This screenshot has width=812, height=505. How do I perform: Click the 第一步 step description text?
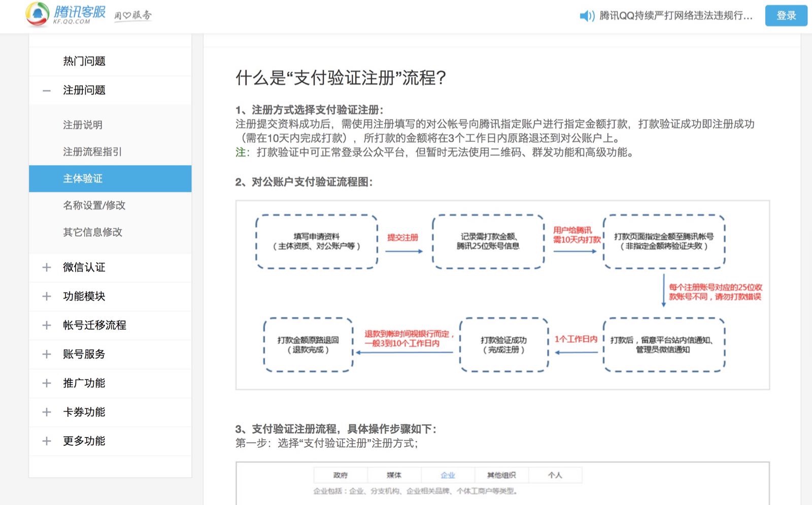[327, 443]
